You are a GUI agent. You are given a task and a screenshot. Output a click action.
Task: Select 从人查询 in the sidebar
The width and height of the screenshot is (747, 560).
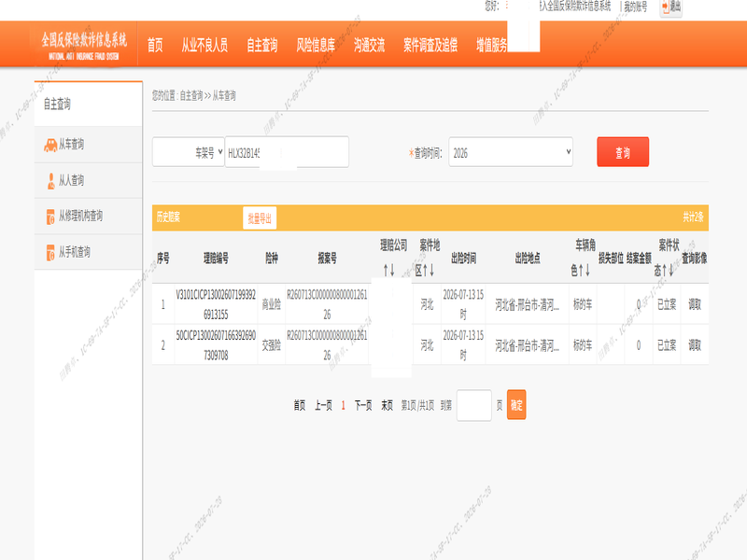[88, 181]
